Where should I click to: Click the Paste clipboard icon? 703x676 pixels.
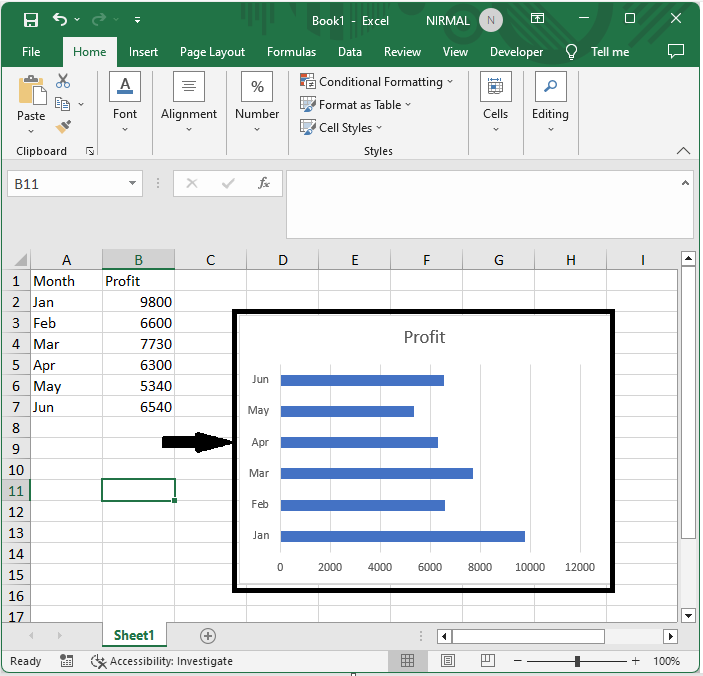(32, 91)
